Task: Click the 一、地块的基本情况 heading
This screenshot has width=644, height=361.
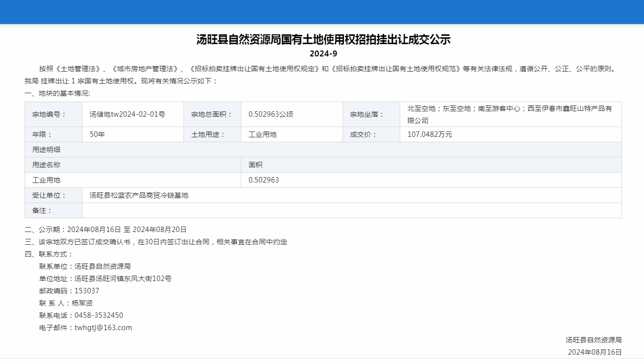Action: click(x=57, y=93)
